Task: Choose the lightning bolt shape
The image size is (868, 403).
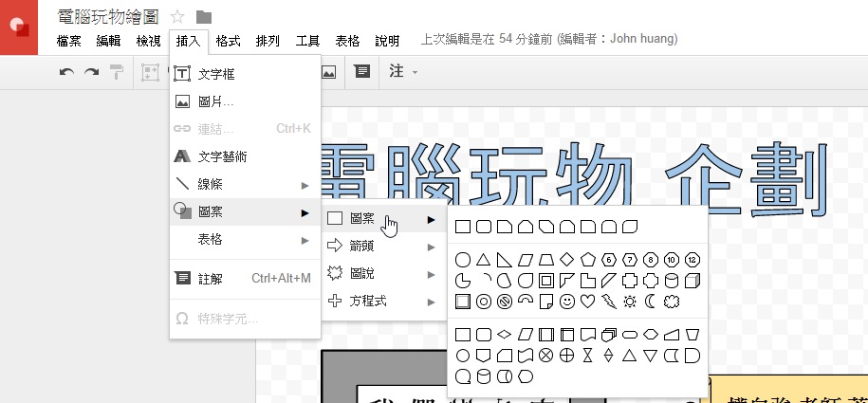Action: (609, 302)
